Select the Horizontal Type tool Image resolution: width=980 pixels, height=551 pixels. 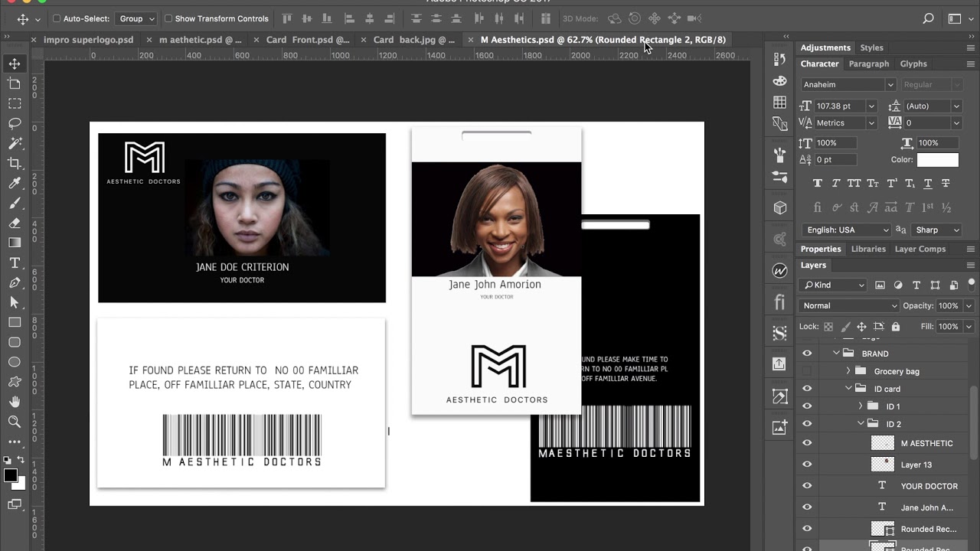[x=15, y=262]
